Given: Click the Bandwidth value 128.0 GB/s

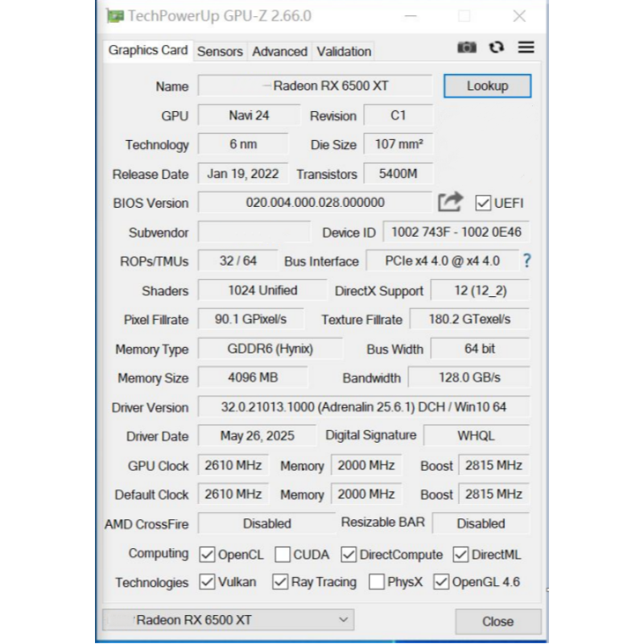Looking at the screenshot, I should pos(469,377).
